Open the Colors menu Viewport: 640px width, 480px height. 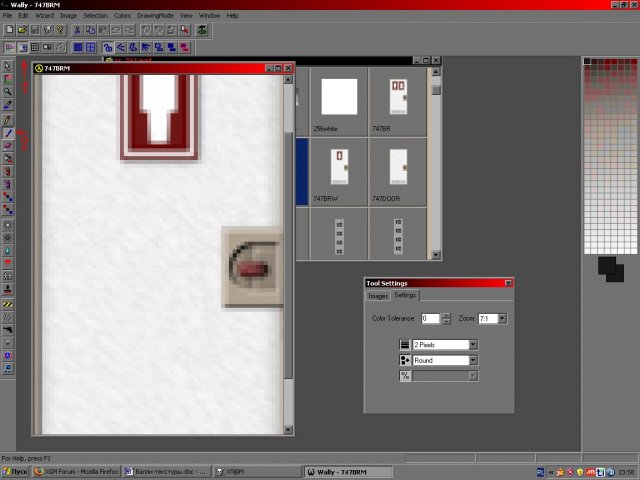122,16
